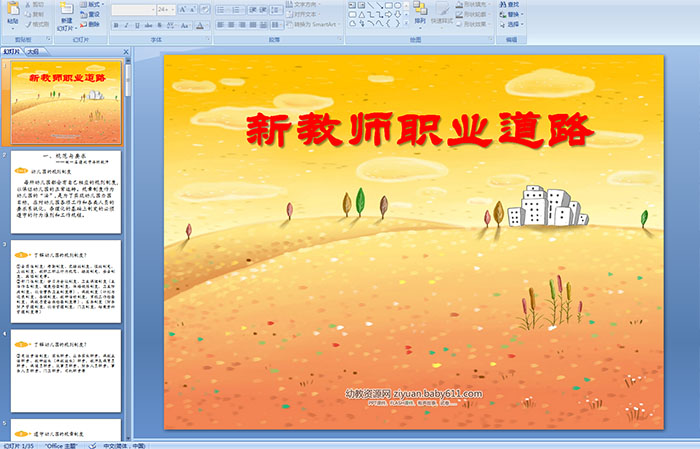The height and width of the screenshot is (449, 700).
Task: Click the Find (查找) button
Action: [x=510, y=4]
